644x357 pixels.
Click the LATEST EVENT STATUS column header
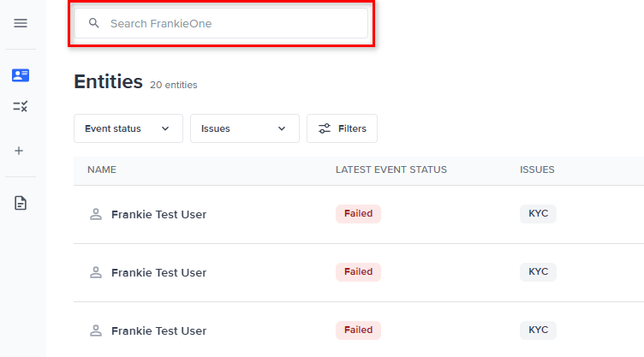coord(391,170)
